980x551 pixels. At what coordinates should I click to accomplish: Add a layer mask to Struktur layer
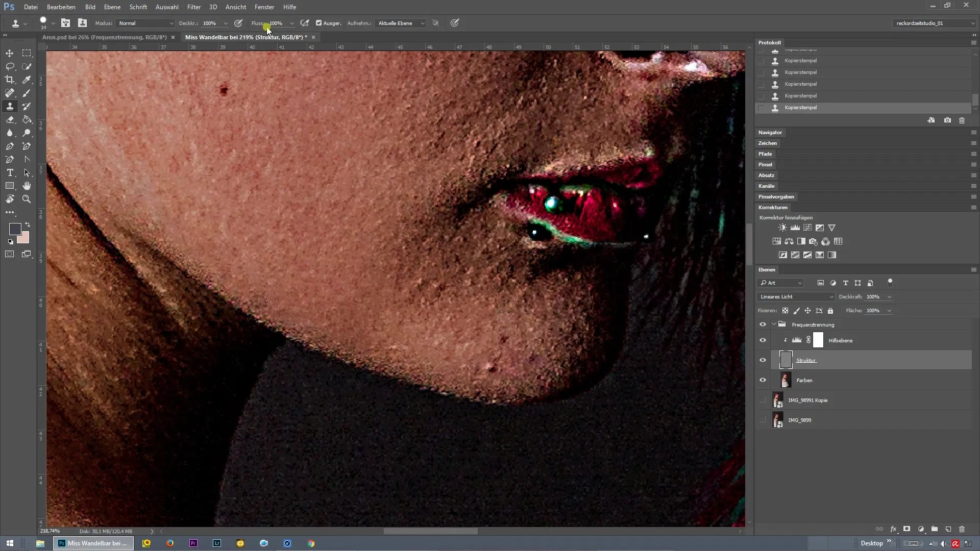coord(906,529)
